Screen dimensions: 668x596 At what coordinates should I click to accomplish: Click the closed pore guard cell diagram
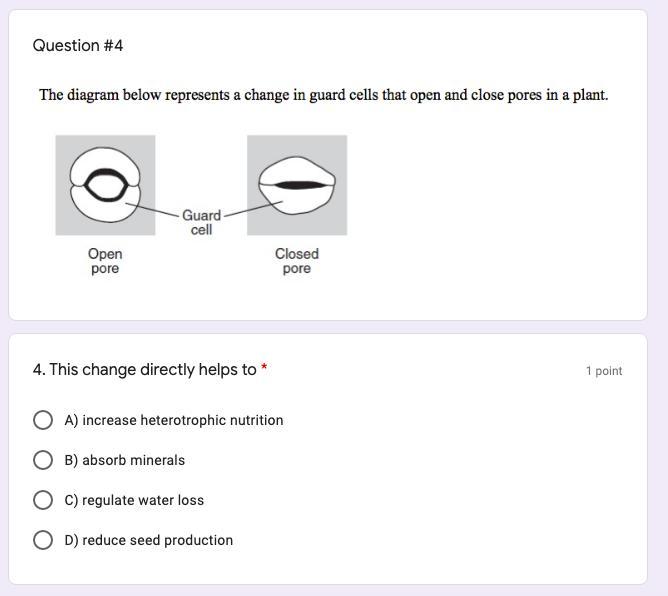pyautogui.click(x=297, y=185)
